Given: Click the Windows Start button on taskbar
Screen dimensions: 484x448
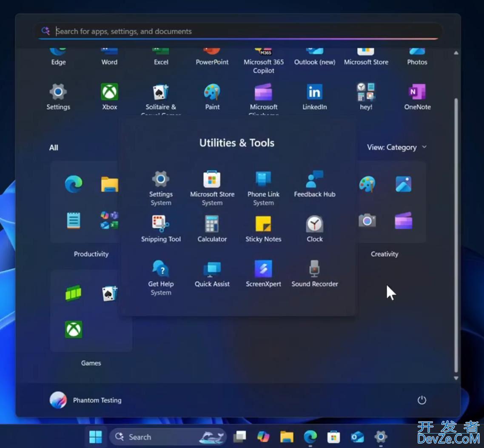Looking at the screenshot, I should (95, 437).
